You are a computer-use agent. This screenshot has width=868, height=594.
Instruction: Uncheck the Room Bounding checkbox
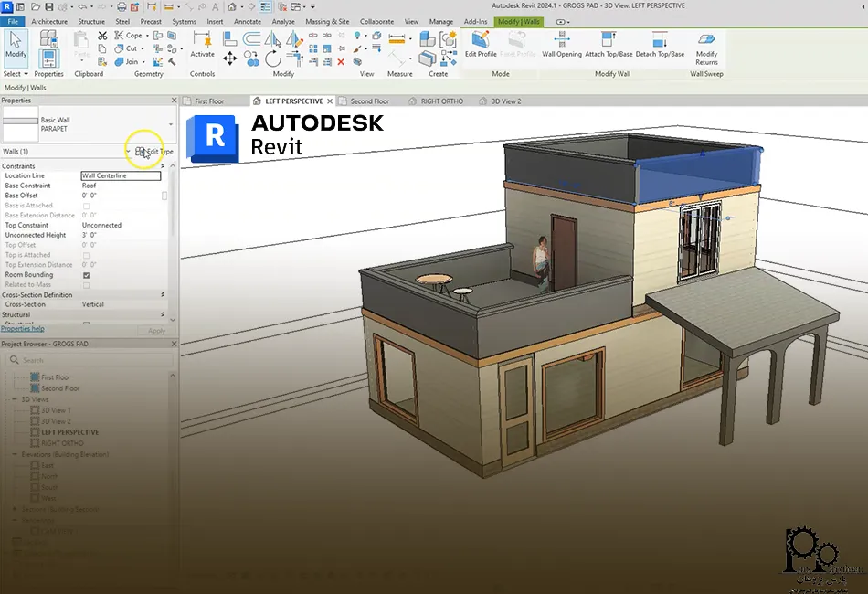[86, 275]
